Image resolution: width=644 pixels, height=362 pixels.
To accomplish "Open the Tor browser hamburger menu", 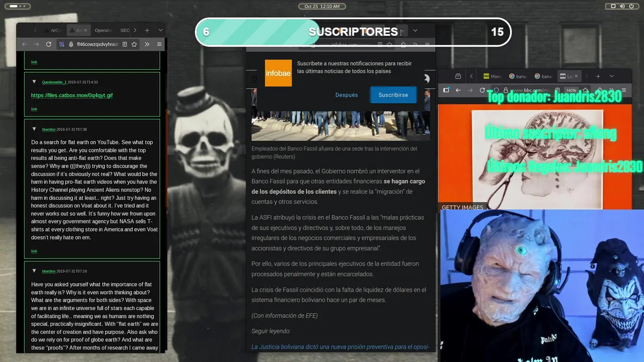I will click(x=159, y=44).
